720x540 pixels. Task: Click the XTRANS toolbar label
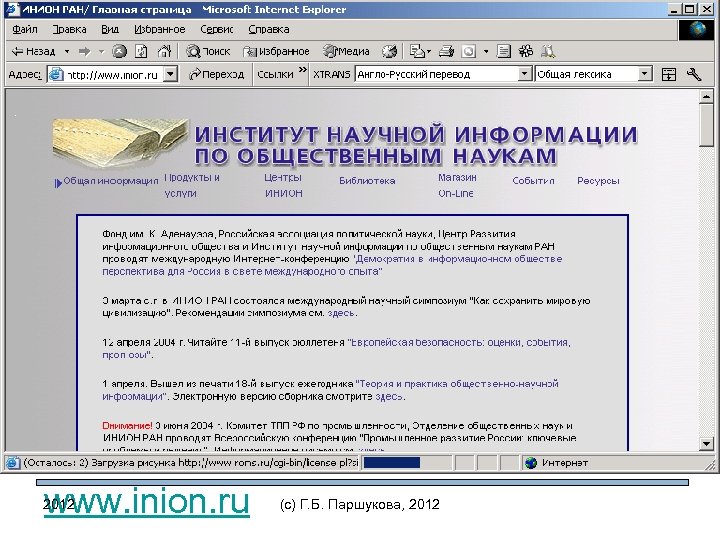click(x=332, y=74)
